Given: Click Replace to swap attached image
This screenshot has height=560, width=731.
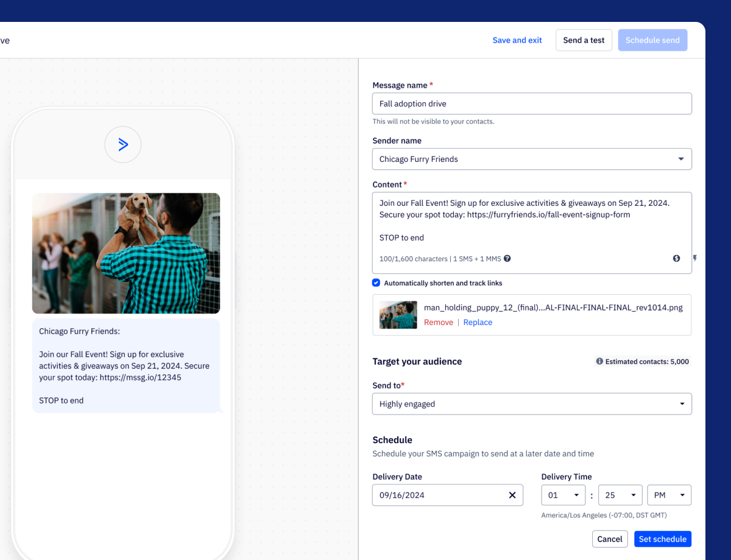Looking at the screenshot, I should pos(478,323).
